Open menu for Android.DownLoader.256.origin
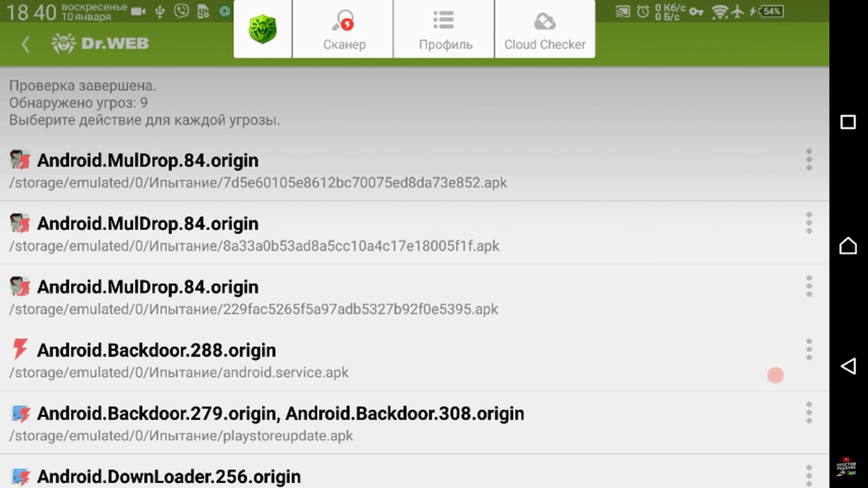The height and width of the screenshot is (488, 868). click(x=809, y=474)
